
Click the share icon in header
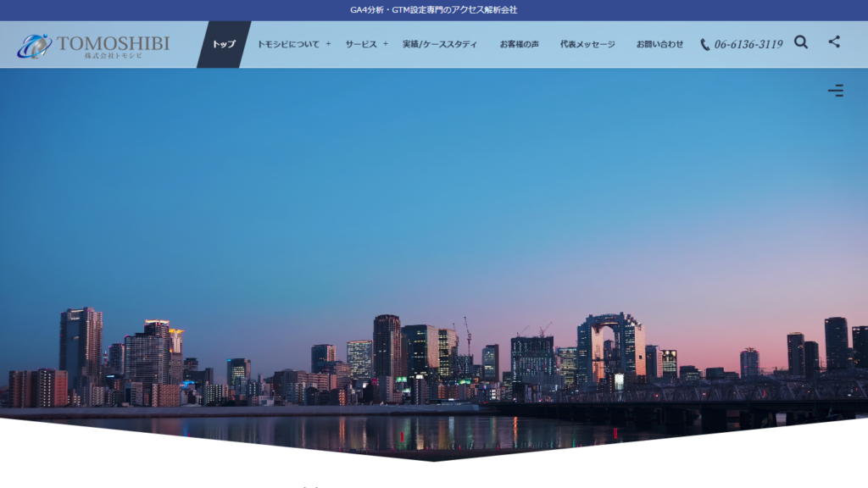point(834,42)
